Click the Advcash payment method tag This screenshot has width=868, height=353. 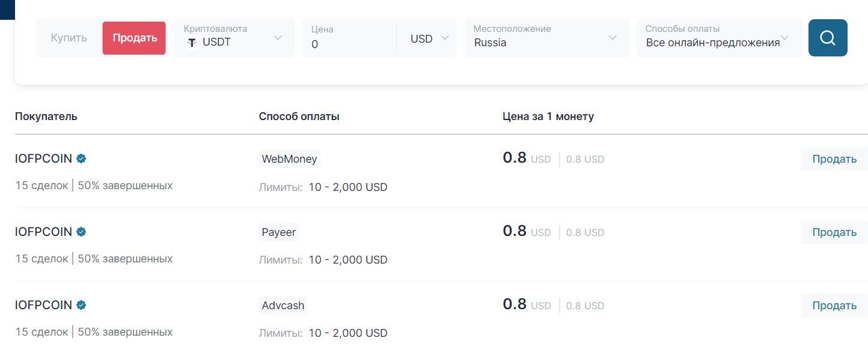(283, 306)
